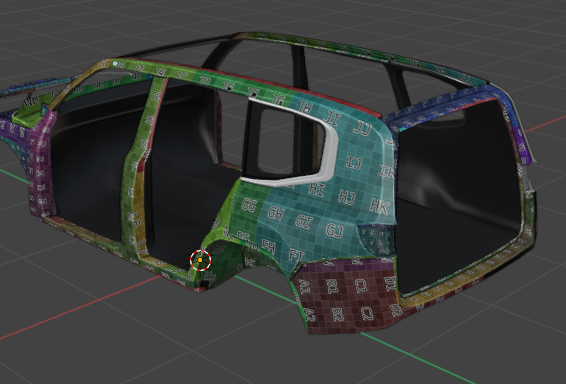Click the UV grid cell labeled IJ
This screenshot has width=566, height=384.
point(354,162)
